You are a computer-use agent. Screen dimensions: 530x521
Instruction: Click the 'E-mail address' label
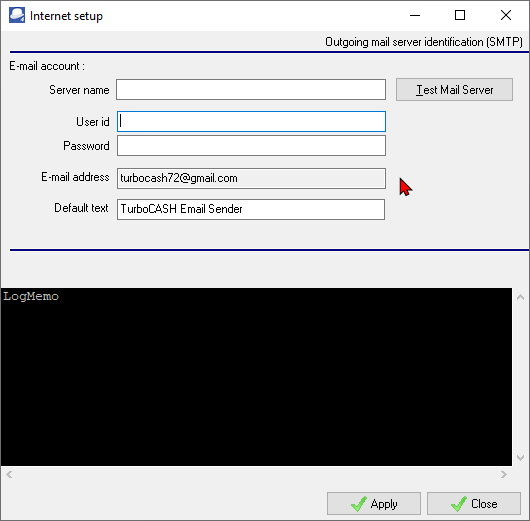[x=75, y=177]
